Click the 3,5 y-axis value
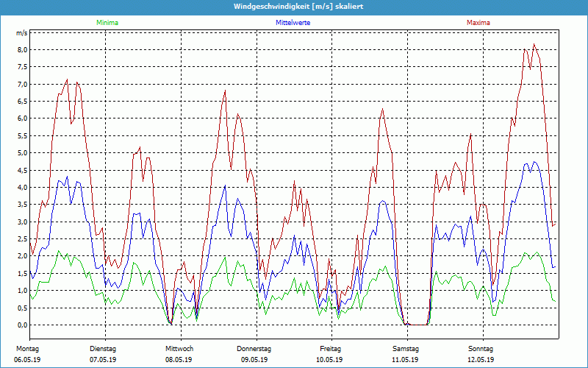 click(x=23, y=205)
